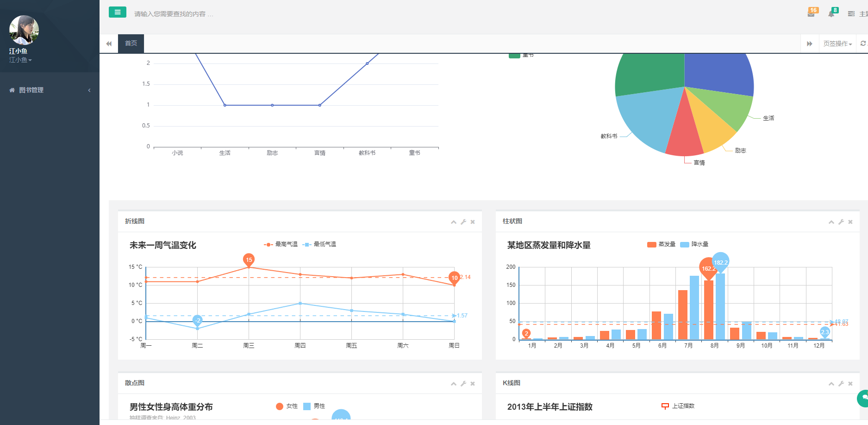
Task: Open settings wrench of 折线图 panel
Action: click(x=463, y=222)
